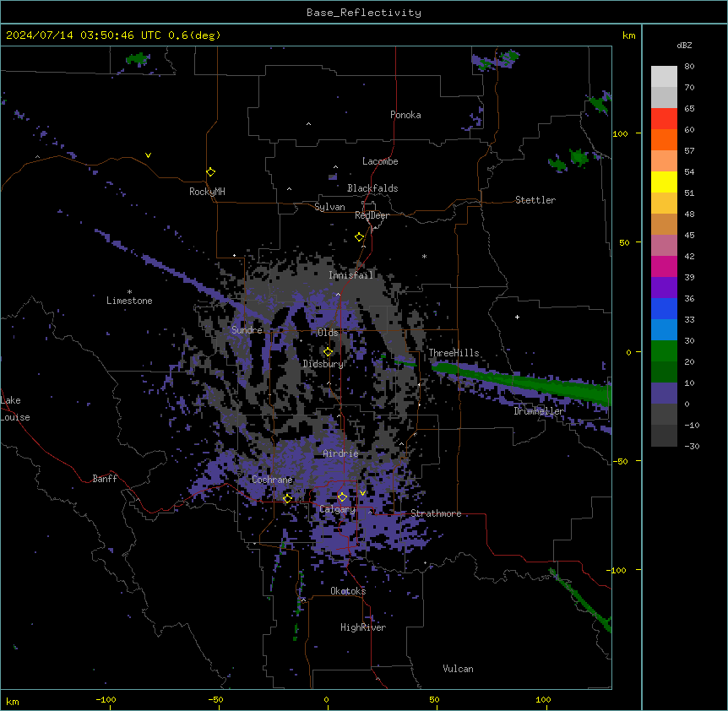Click the green 30 dBZ legend swatch
Viewport: 728px width, 711px height.
click(664, 351)
